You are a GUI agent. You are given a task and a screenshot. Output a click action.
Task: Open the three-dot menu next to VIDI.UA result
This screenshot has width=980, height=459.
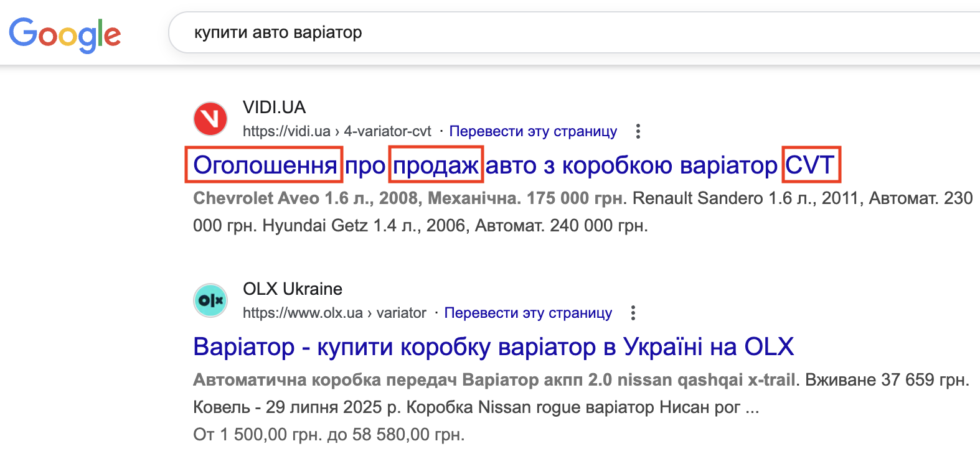tap(639, 131)
